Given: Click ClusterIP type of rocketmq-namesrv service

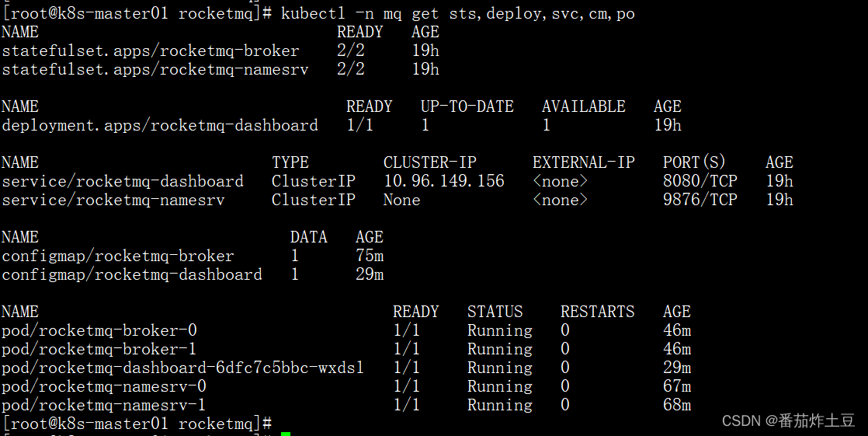Looking at the screenshot, I should pos(314,200).
